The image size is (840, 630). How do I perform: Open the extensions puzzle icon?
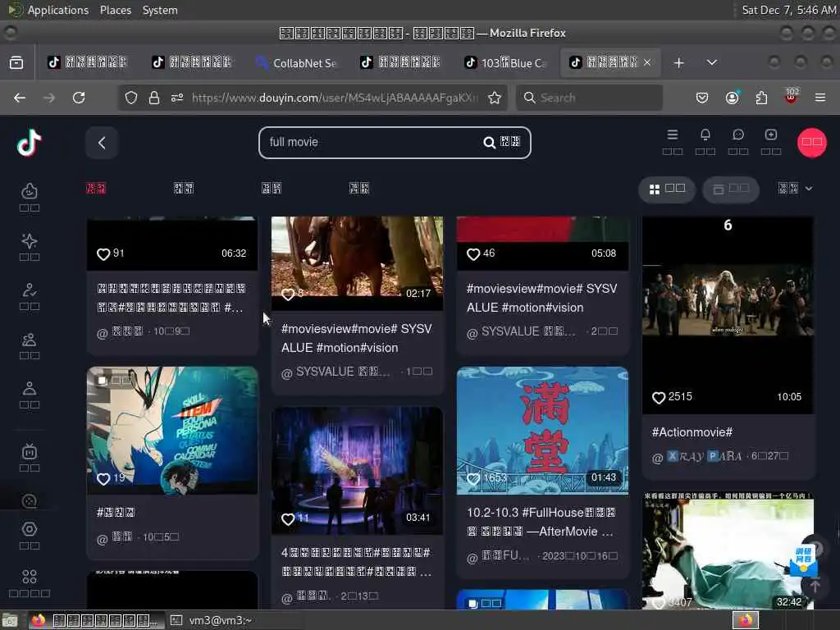tap(761, 98)
